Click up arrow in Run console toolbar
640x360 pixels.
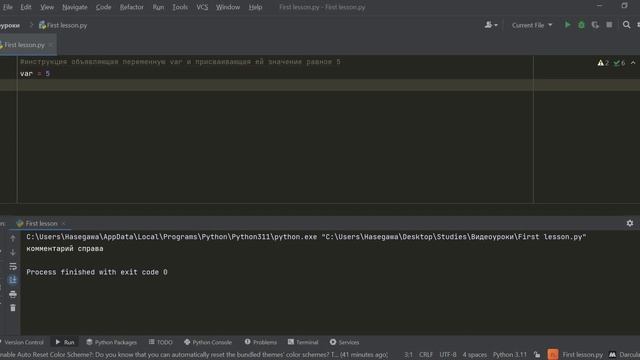[13, 238]
